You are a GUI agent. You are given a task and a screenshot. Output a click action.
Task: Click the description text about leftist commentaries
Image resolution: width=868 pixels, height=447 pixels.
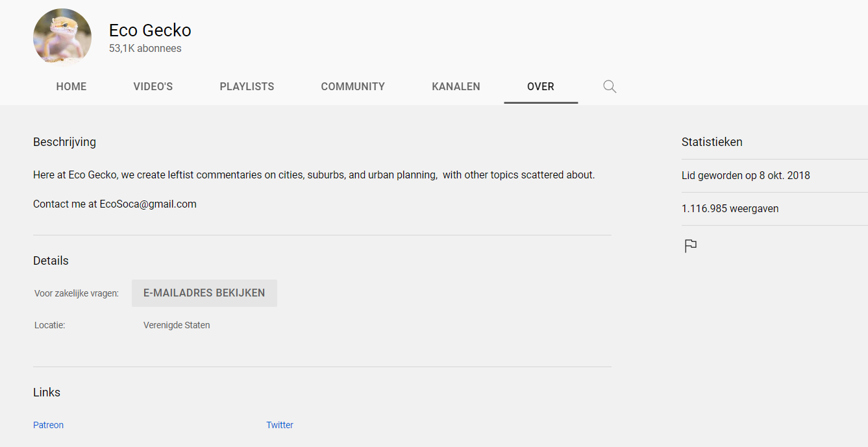pyautogui.click(x=314, y=175)
